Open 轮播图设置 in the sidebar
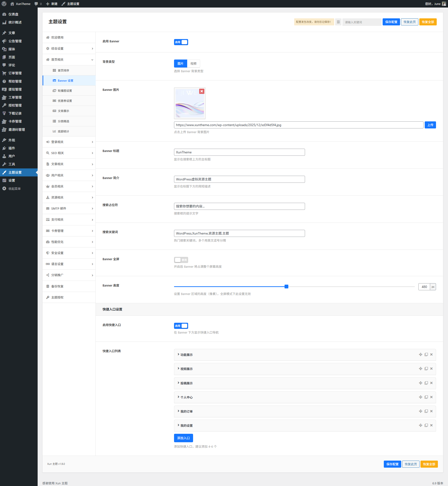Image resolution: width=448 pixels, height=486 pixels. pyautogui.click(x=65, y=91)
